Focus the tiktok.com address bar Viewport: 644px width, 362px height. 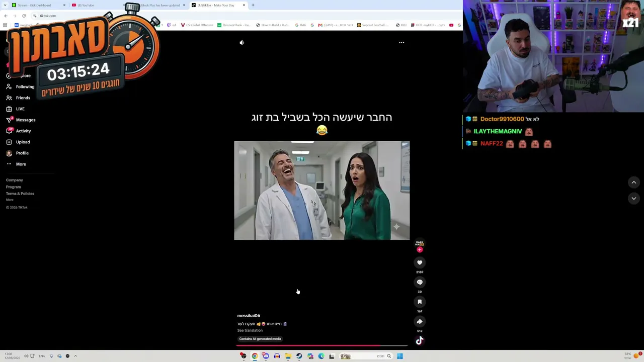pos(48,16)
